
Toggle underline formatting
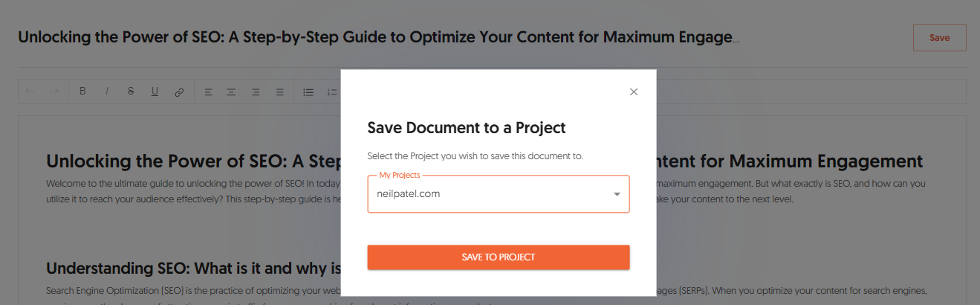[155, 91]
